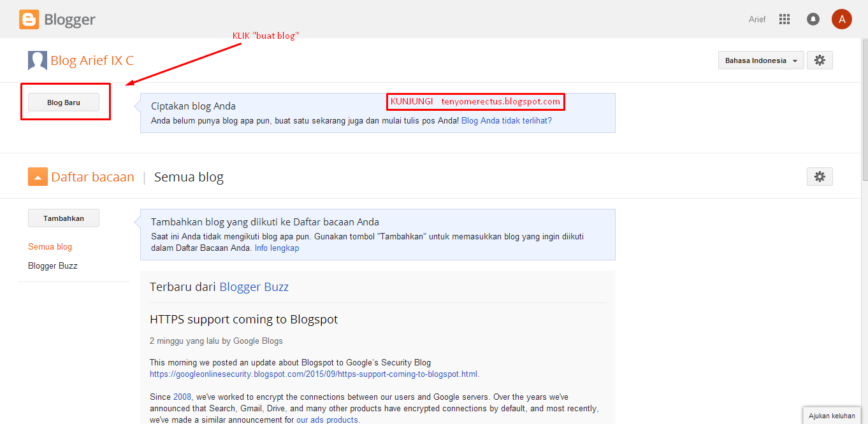Open the HTTPS support article headline
Image resolution: width=868 pixels, height=424 pixels.
click(243, 319)
